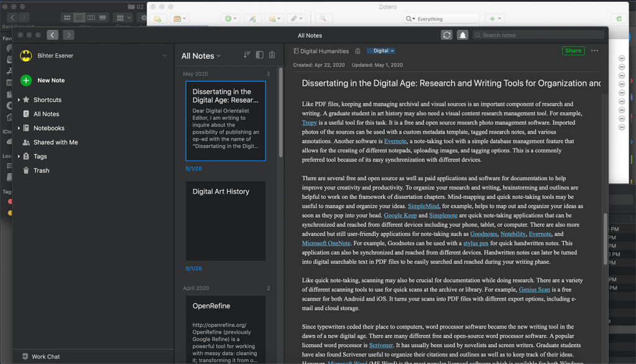
Task: Open the notifications bell icon
Action: point(463,35)
